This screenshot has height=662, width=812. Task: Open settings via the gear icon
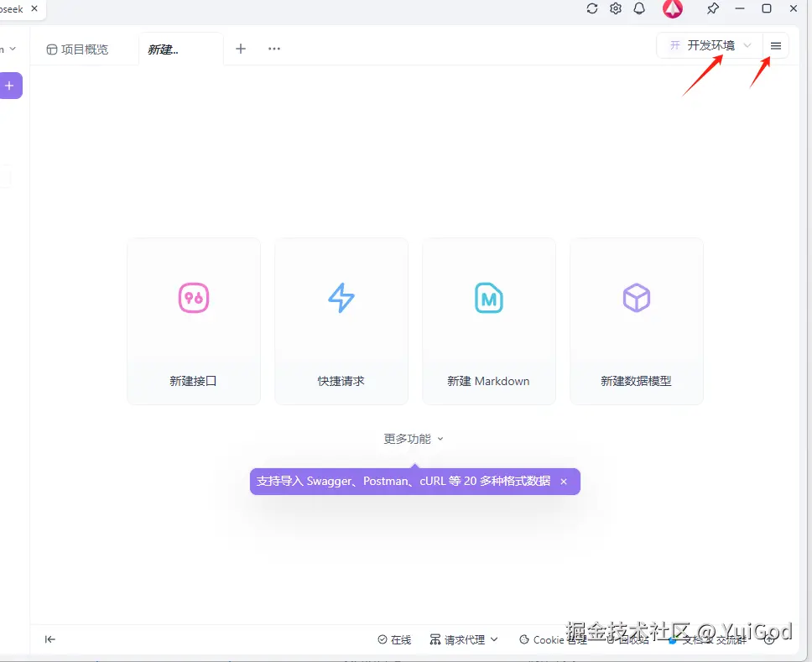click(x=615, y=8)
